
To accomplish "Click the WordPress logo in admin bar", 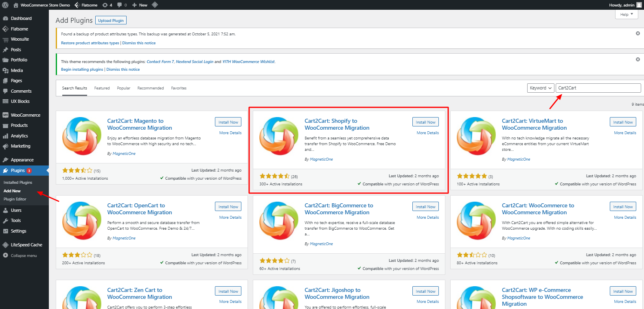I will coord(5,5).
